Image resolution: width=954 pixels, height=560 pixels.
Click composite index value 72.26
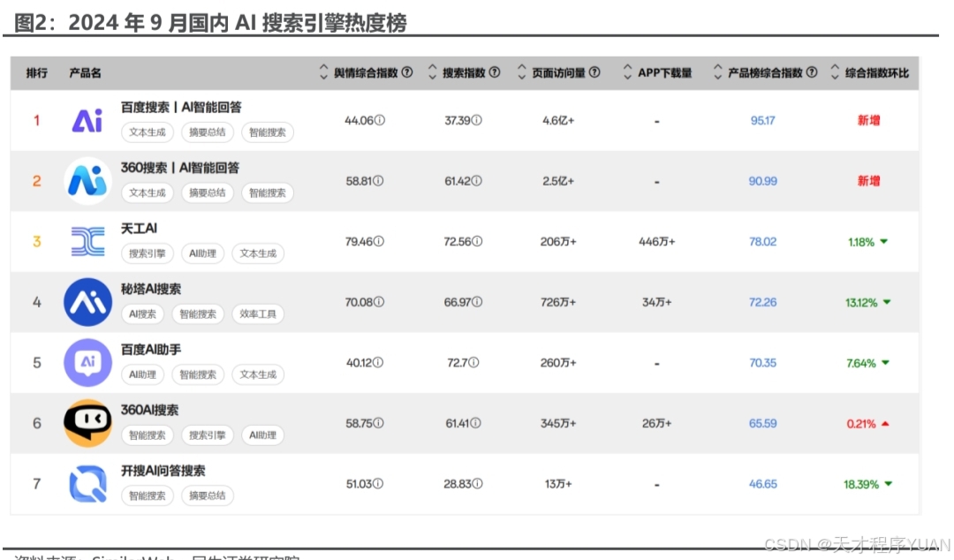point(763,302)
